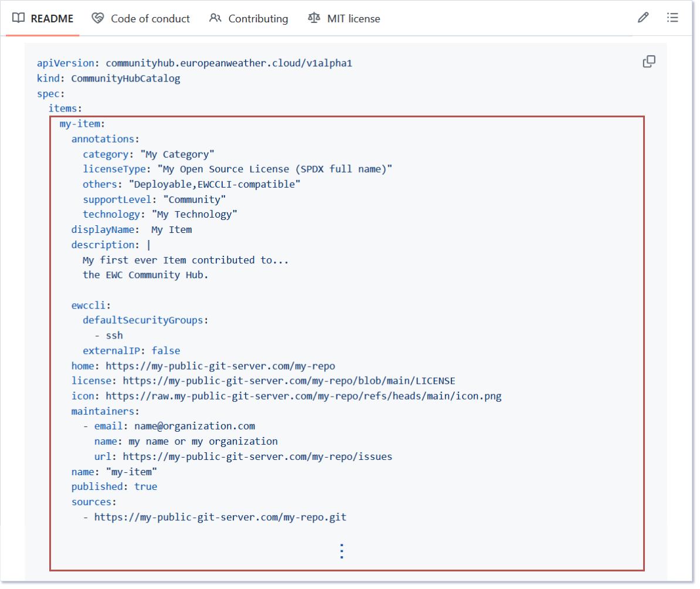Click the defaultSecurityGroups key
Viewport: 700px width, 589px height.
point(143,320)
